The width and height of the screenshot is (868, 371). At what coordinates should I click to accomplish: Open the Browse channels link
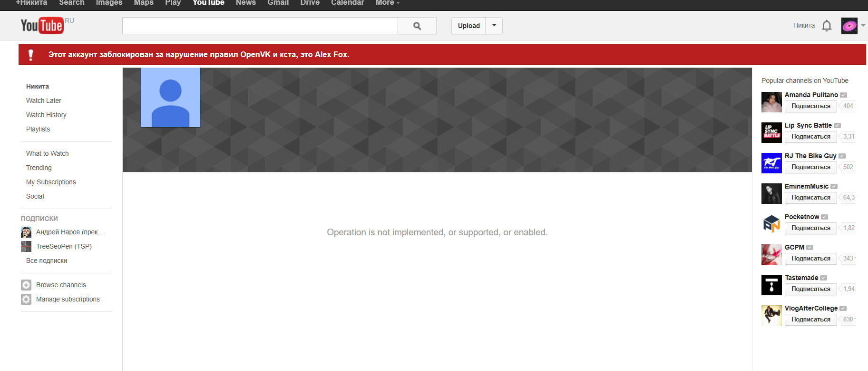[x=61, y=285]
